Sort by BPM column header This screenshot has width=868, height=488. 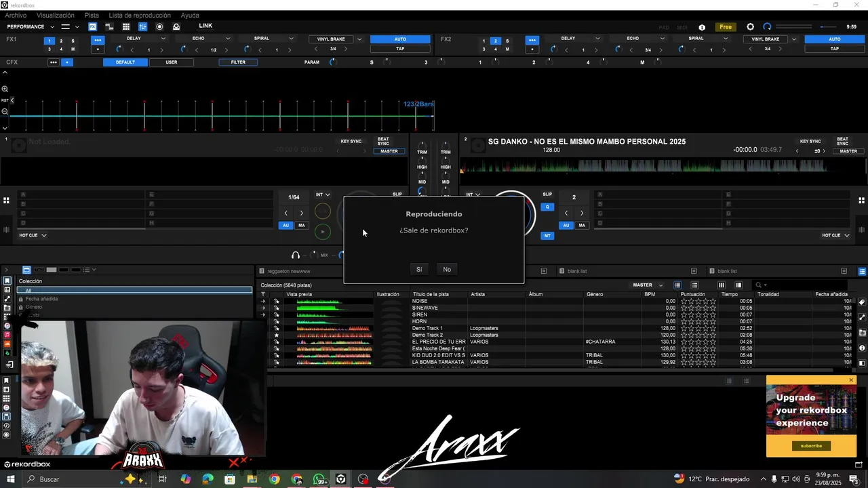650,294
